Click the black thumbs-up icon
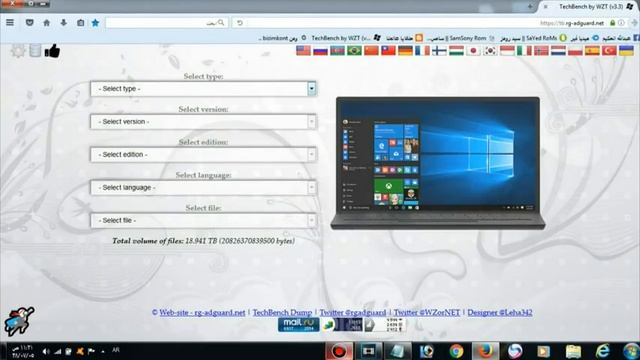This screenshot has width=640, height=360. [52, 51]
